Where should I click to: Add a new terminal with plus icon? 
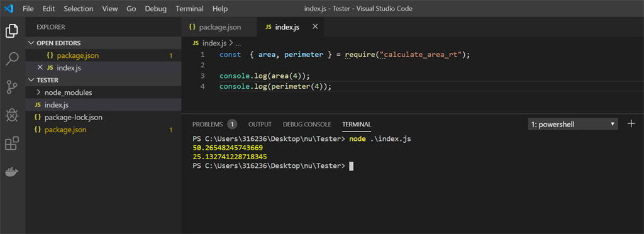pyautogui.click(x=631, y=124)
